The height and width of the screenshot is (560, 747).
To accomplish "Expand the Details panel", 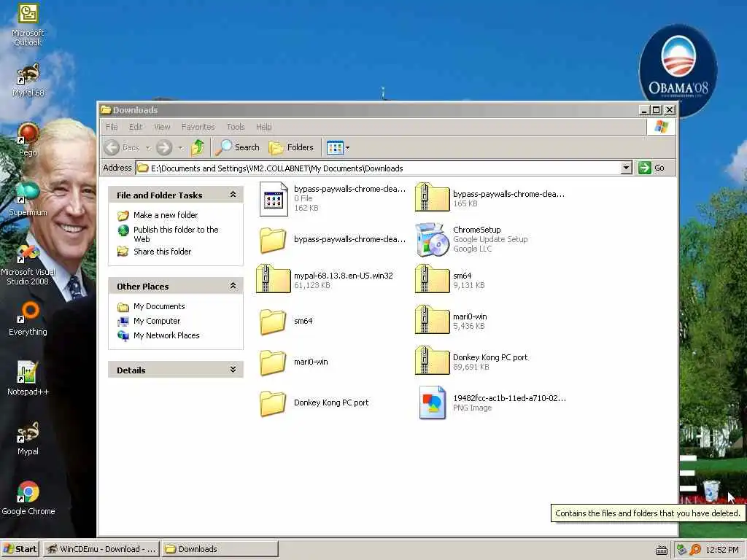I will [x=233, y=370].
